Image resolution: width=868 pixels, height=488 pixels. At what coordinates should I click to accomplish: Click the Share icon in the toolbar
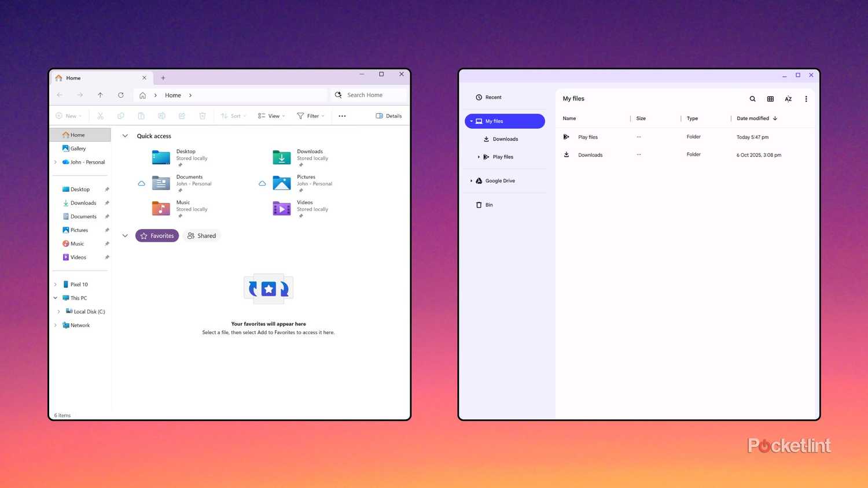coord(182,116)
